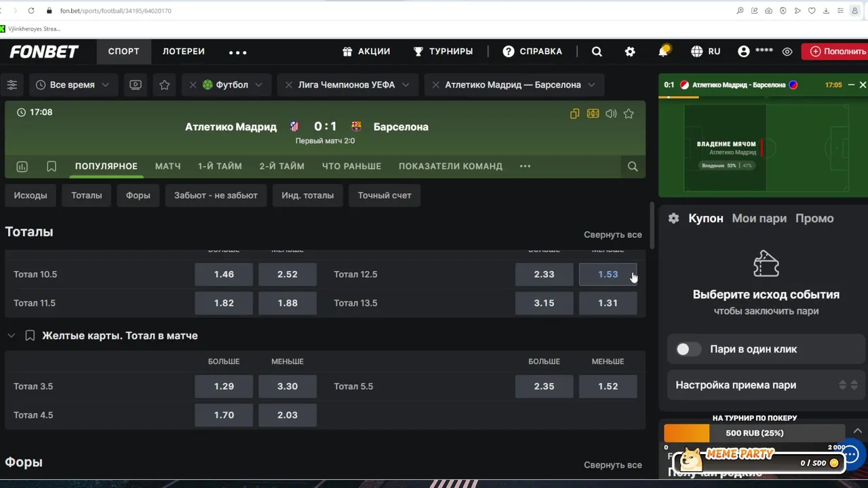Collapse all via Тоталы Свернуть все
This screenshot has width=868, height=488.
click(x=612, y=235)
